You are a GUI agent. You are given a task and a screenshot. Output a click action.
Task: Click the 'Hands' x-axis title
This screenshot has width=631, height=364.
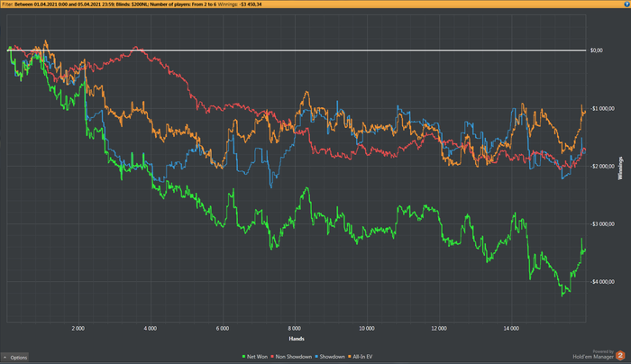(x=297, y=339)
